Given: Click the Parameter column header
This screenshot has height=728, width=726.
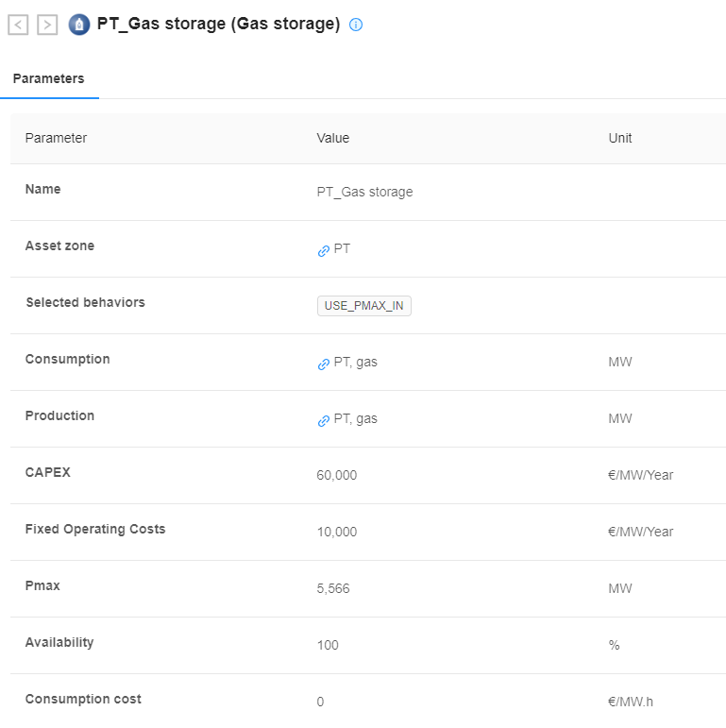Looking at the screenshot, I should 56,138.
